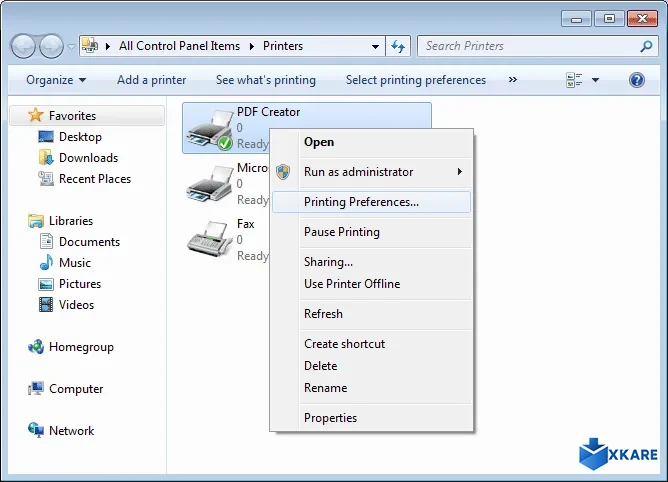This screenshot has height=482, width=668.
Task: Click the Homegroup spheres icon
Action: pos(36,346)
